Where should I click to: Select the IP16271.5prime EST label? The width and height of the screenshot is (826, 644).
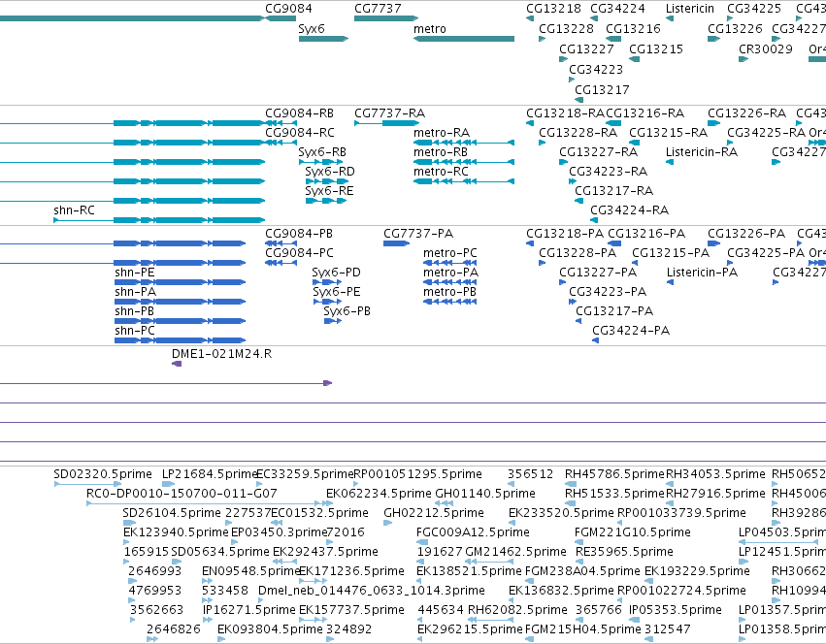pyautogui.click(x=249, y=610)
